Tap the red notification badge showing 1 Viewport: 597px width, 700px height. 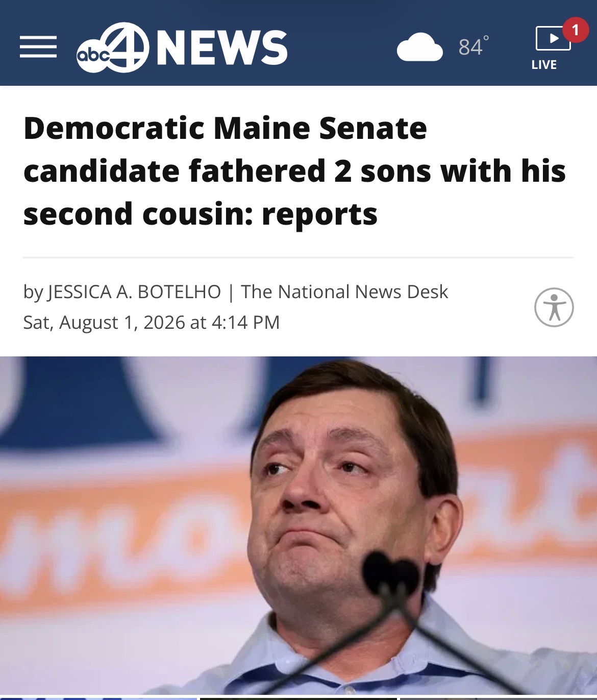(x=576, y=30)
